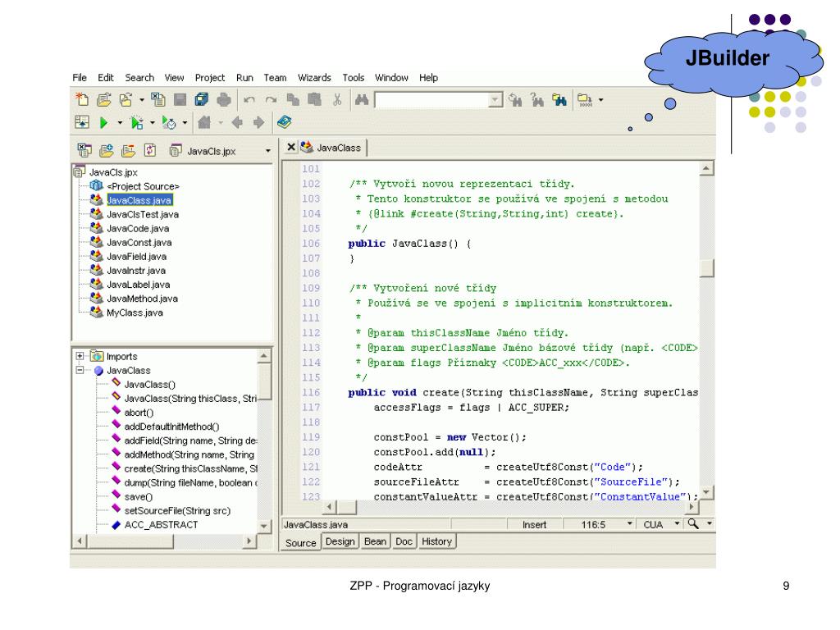Viewport: 840px width, 630px height.
Task: Select MyClass.java in project tree
Action: (x=135, y=313)
